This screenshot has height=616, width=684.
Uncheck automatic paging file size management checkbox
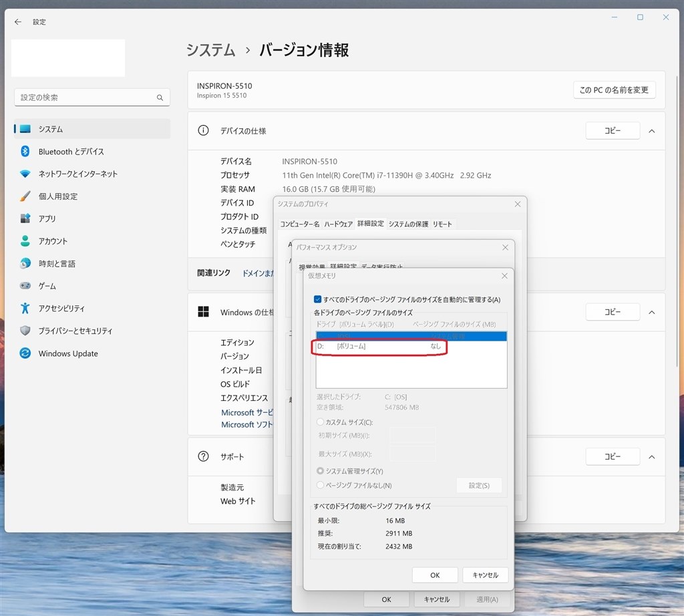(317, 299)
